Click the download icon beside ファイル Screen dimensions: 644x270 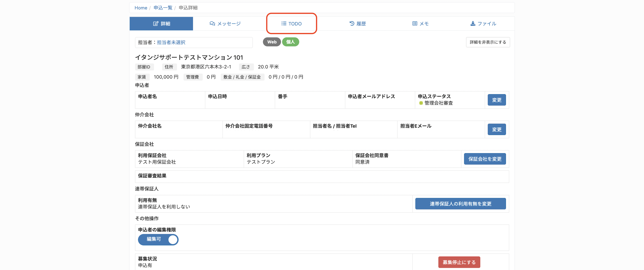pos(473,24)
